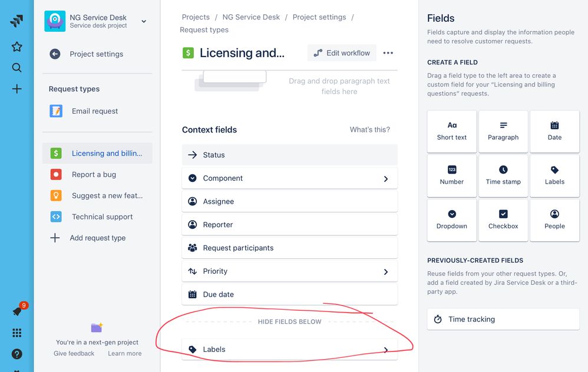588x372 pixels.
Task: Click the Request participants group icon
Action: 193,248
